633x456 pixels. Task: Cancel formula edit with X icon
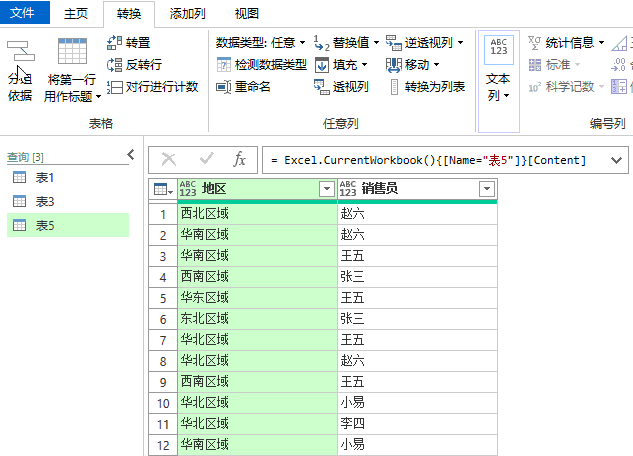[168, 159]
